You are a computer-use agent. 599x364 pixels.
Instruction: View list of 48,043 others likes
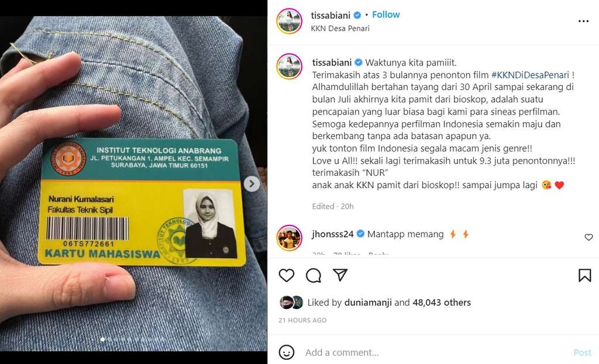(442, 303)
